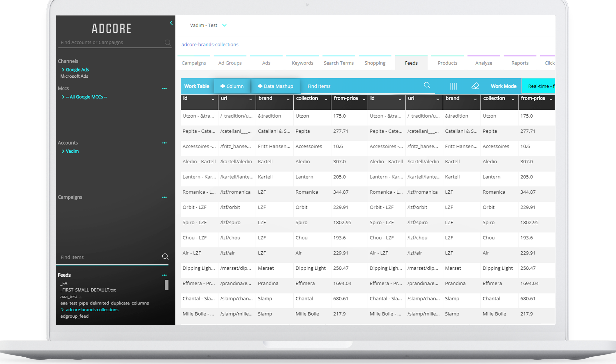This screenshot has width=616, height=364.
Task: Open the second from-price column dropdown
Action: (551, 99)
